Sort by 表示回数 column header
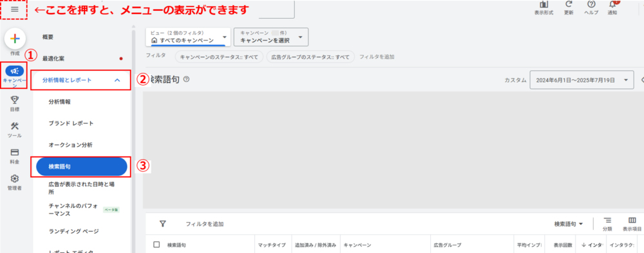This screenshot has width=644, height=253. tap(563, 245)
